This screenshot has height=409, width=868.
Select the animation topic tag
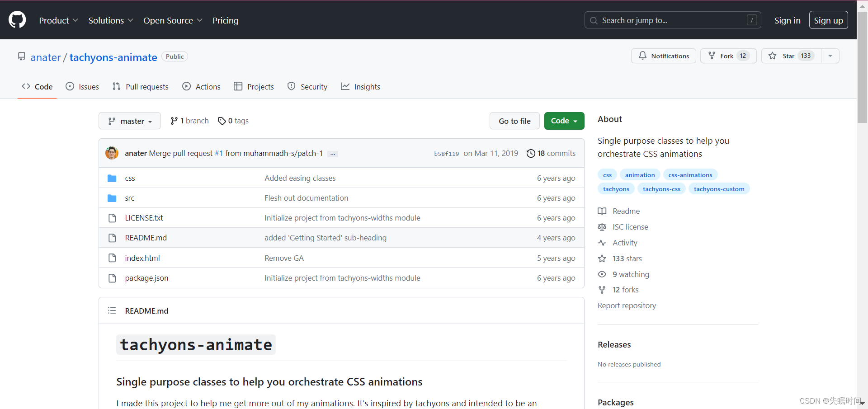pos(640,175)
